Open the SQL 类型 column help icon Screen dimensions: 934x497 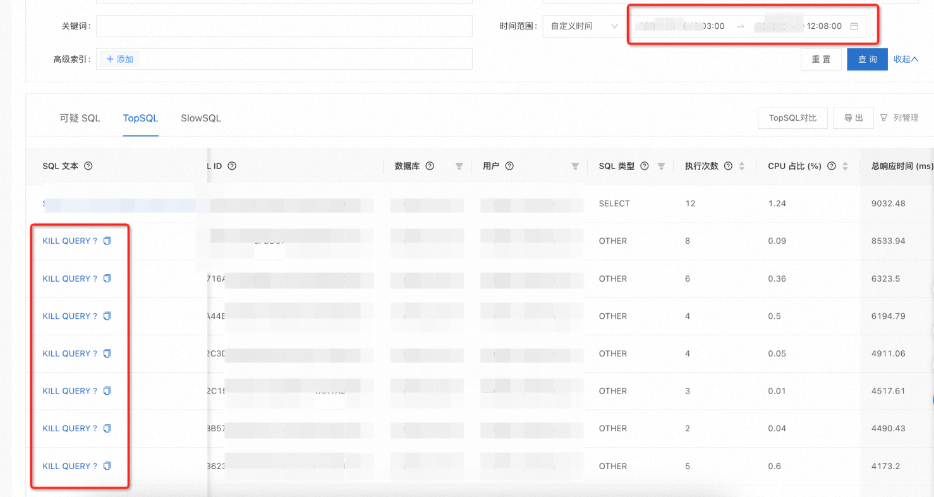(x=645, y=166)
